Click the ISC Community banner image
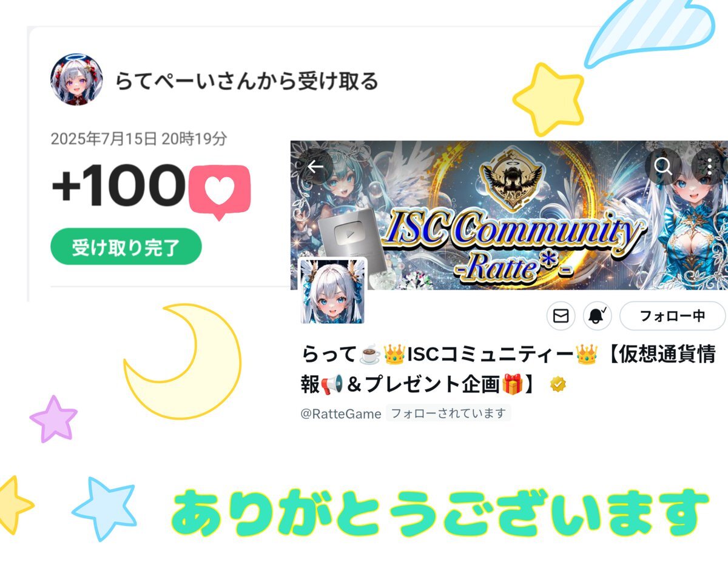 click(x=508, y=215)
